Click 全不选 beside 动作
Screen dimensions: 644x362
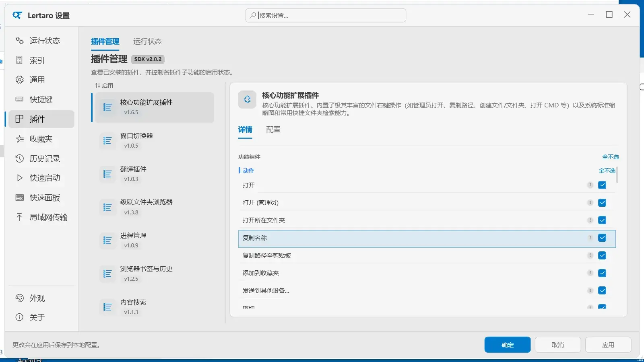pyautogui.click(x=607, y=171)
